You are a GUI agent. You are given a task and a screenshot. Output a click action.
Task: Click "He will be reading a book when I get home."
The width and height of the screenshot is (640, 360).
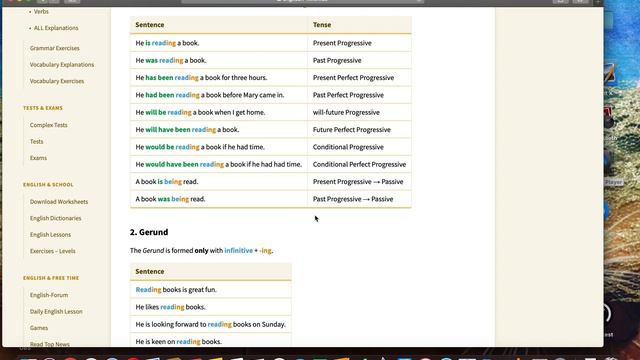point(200,112)
